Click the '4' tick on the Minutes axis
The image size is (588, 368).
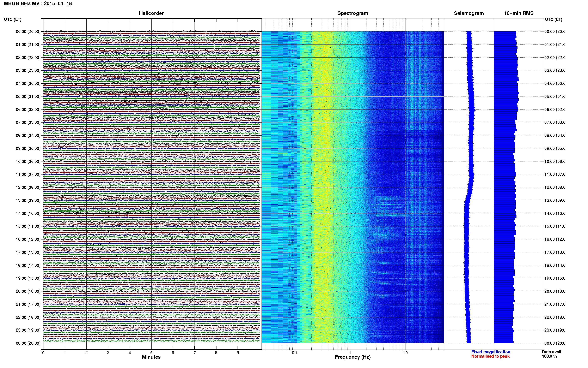[130, 353]
